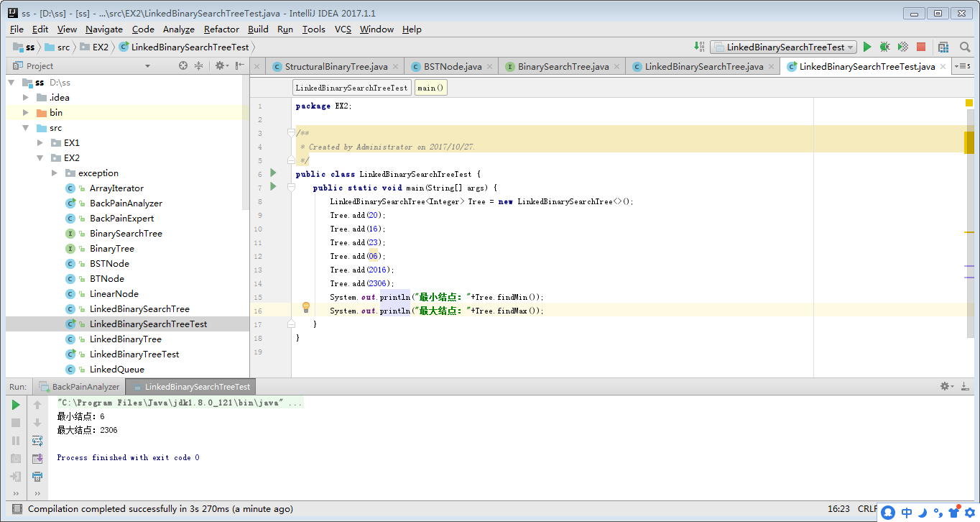
Task: Open Project panel settings gear menu
Action: click(221, 65)
